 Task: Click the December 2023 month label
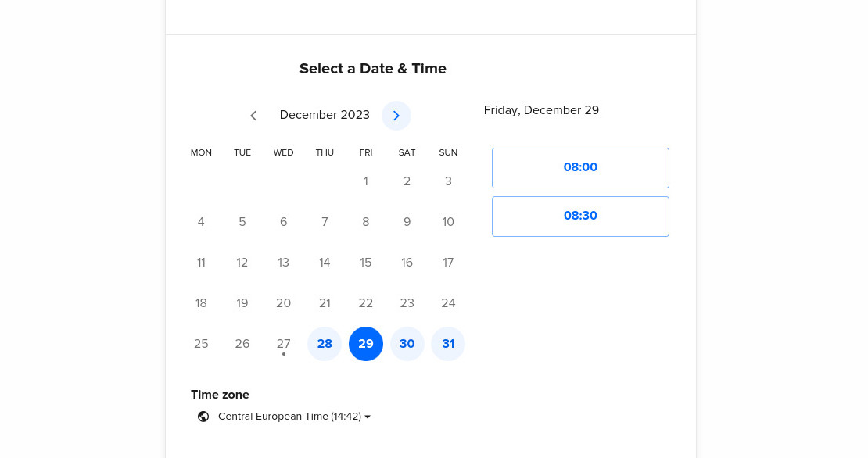coord(325,115)
